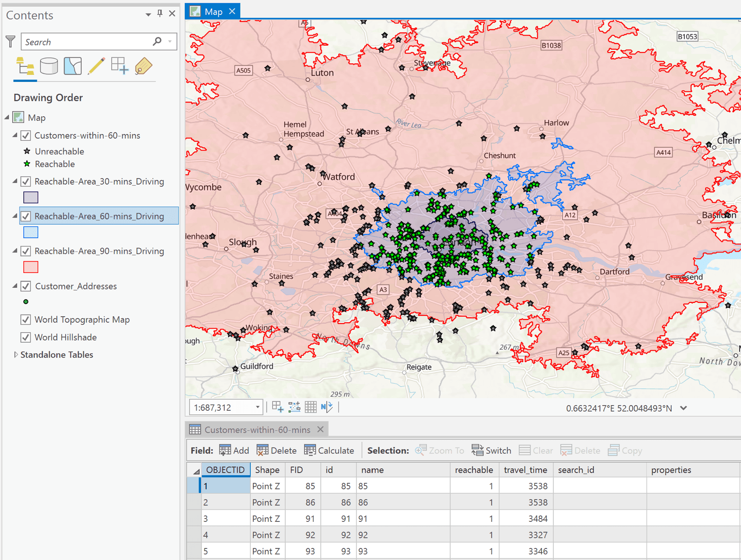
Task: Click the List By Data Source icon
Action: 49,67
